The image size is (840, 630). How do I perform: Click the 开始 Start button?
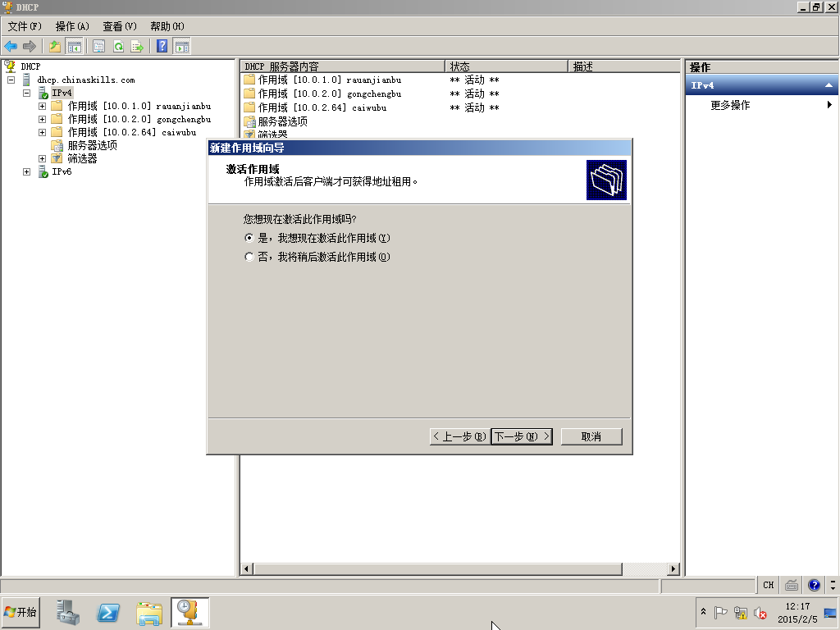click(21, 612)
